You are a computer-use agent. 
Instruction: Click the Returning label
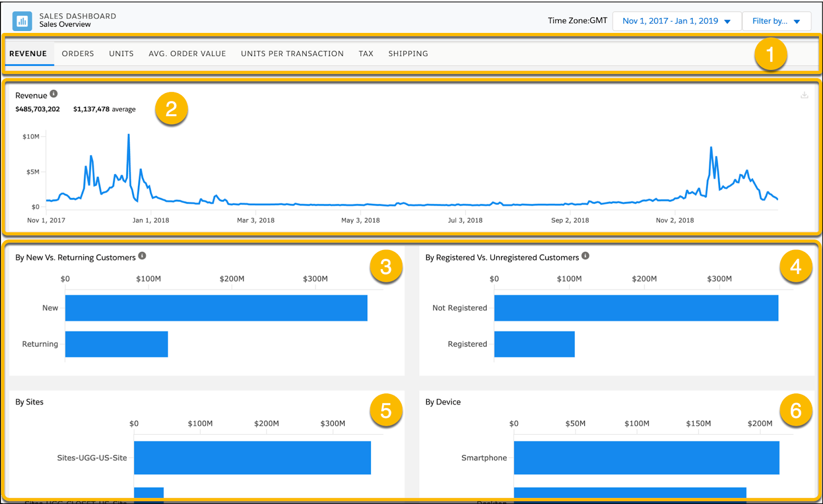tap(40, 344)
